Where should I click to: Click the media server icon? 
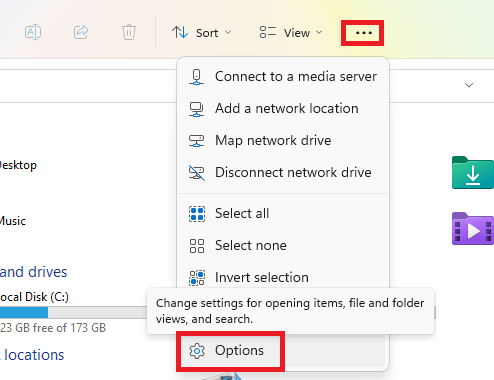196,77
